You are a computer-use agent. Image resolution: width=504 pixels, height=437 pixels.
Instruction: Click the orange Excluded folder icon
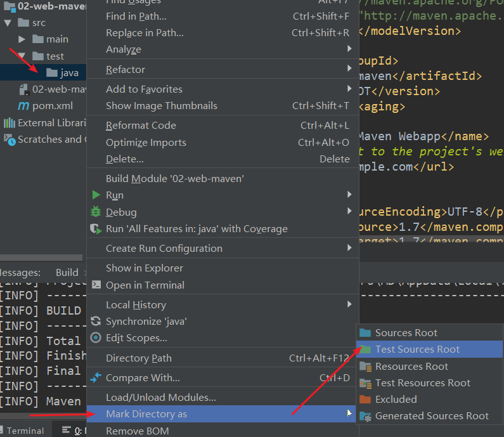click(x=365, y=400)
